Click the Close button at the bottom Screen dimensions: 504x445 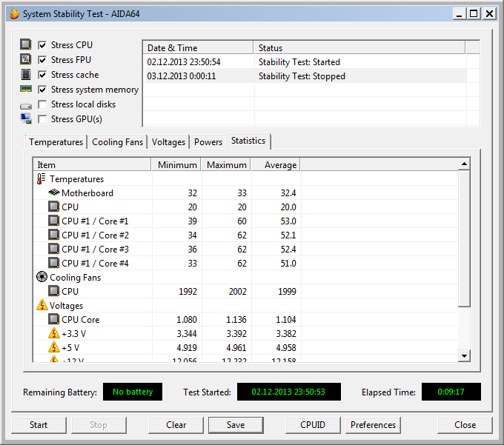coord(465,425)
